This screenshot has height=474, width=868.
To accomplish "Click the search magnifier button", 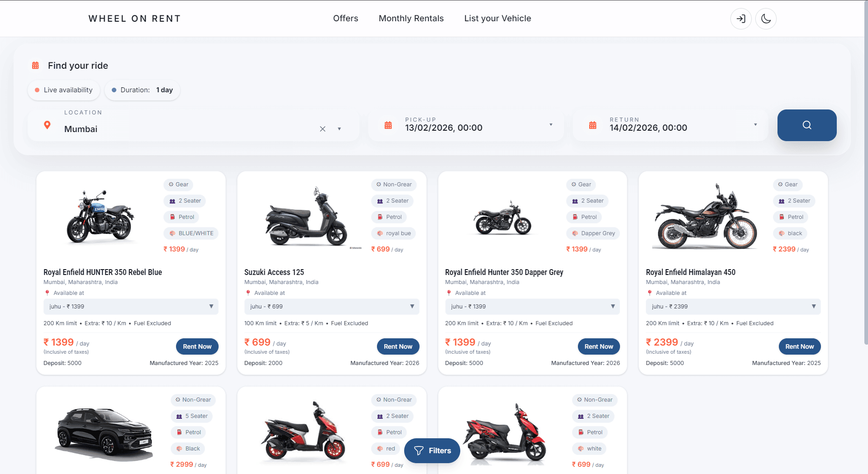I will [807, 125].
